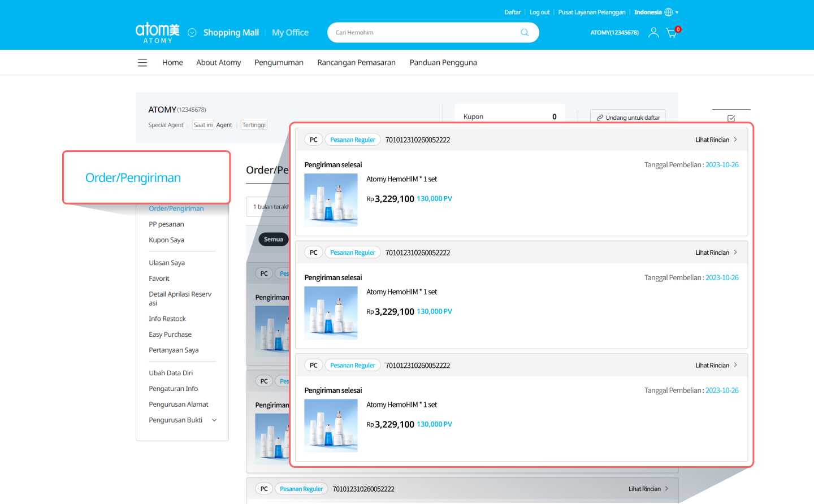Click the Atomy logo in the header
Image resolution: width=814 pixels, height=504 pixels.
tap(157, 32)
